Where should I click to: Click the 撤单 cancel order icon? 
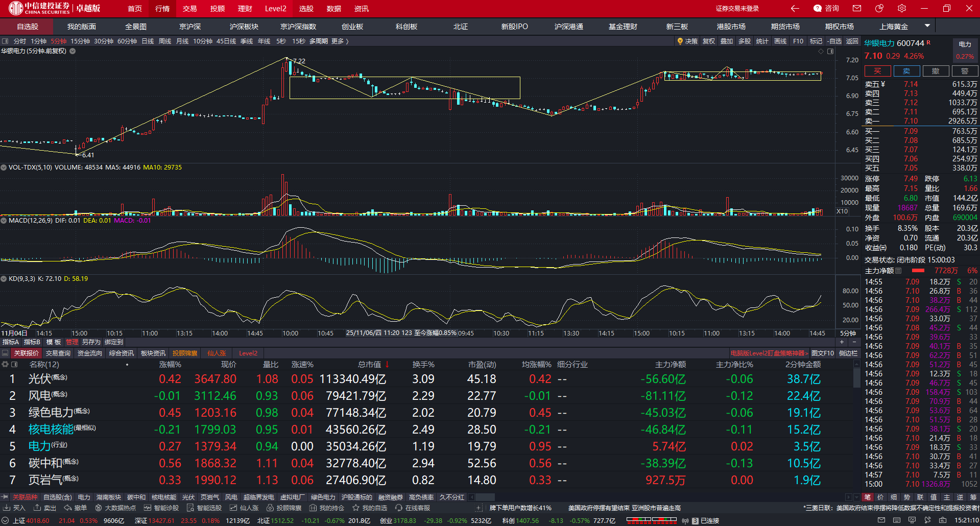click(x=76, y=508)
